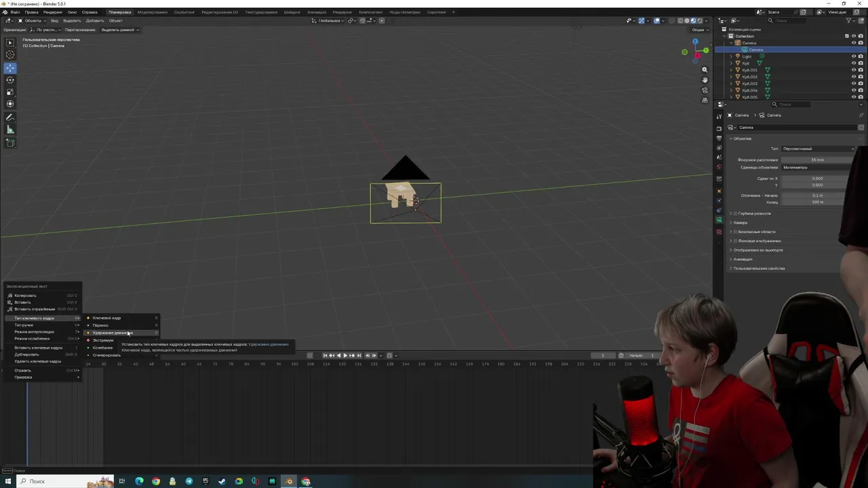Select the Select Box tool at toolbar top

[x=10, y=42]
